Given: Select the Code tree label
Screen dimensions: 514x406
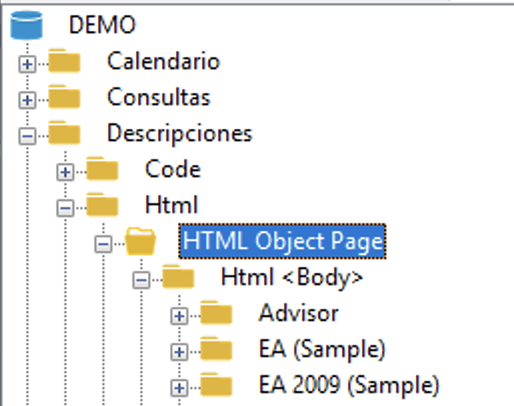Looking at the screenshot, I should [173, 169].
